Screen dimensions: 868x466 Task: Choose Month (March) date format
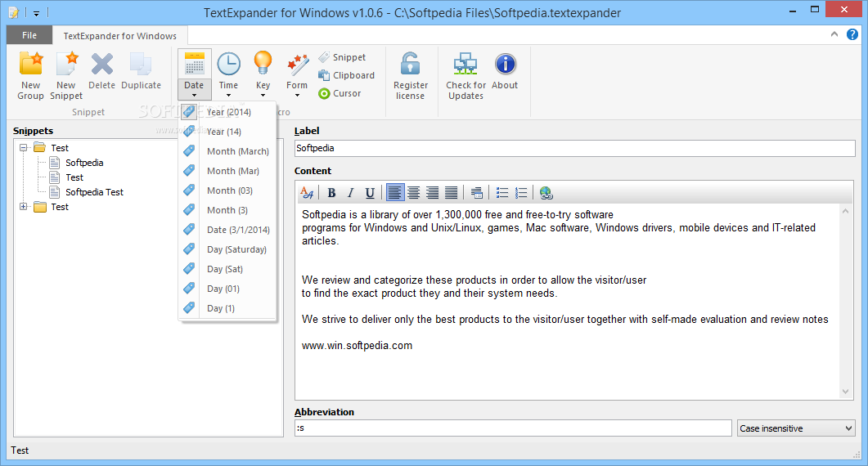point(227,151)
